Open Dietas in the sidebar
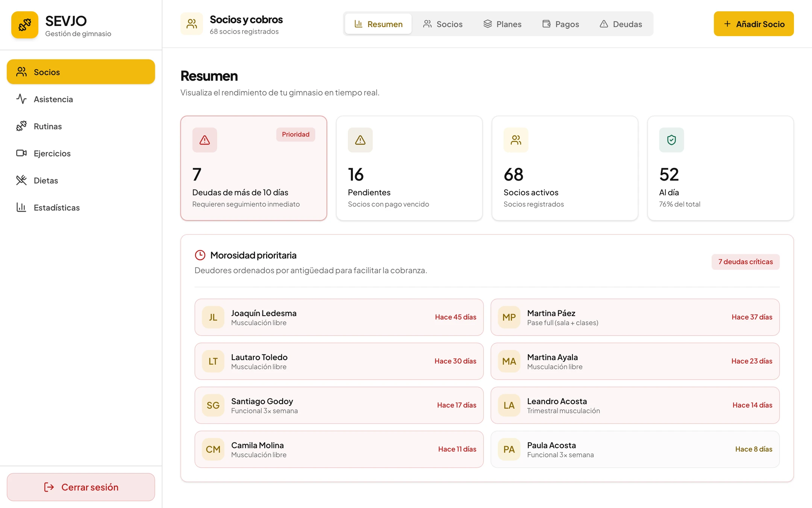The height and width of the screenshot is (508, 812). click(81, 180)
